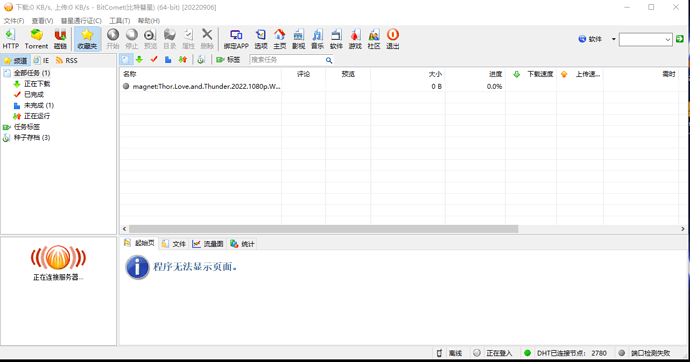Viewport: 690px width, 362px height.
Task: Click the Delete (删除) X toolbar icon
Action: pyautogui.click(x=207, y=39)
